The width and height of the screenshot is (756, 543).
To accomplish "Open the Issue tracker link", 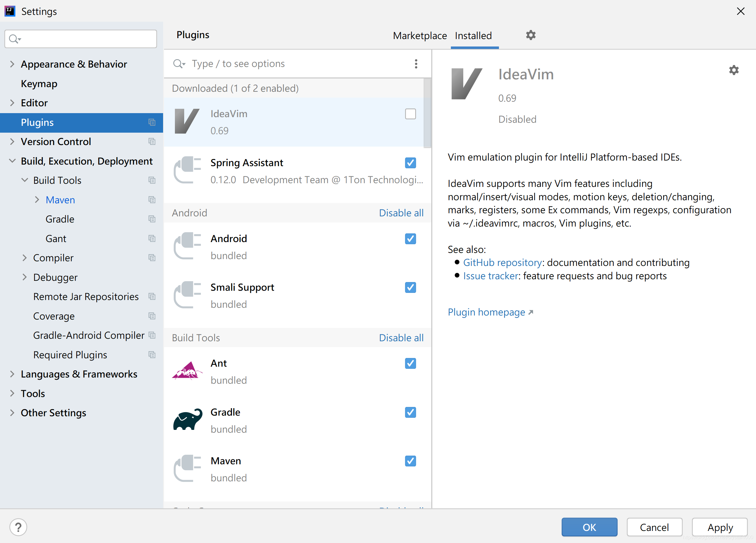I will [x=491, y=276].
